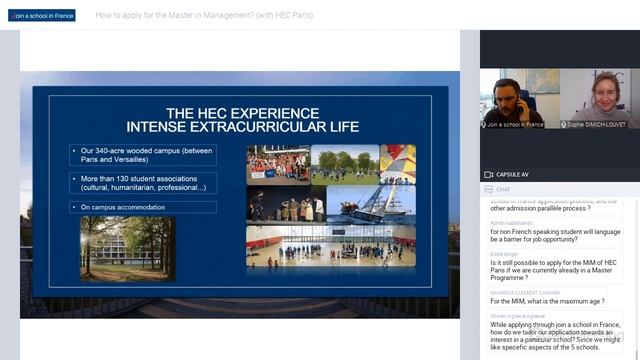Click the Capsule AV camera icon

point(488,175)
